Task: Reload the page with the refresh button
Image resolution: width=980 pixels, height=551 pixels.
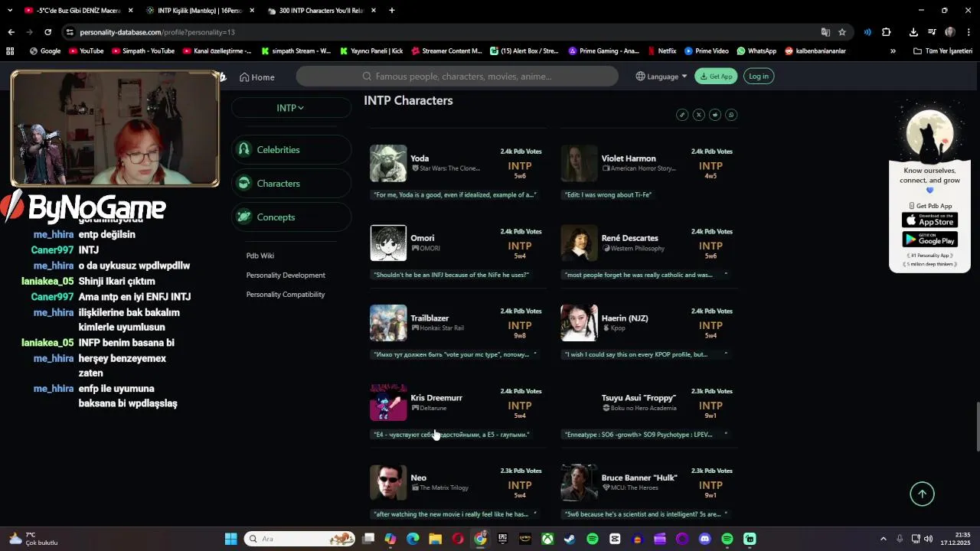Action: 47,32
